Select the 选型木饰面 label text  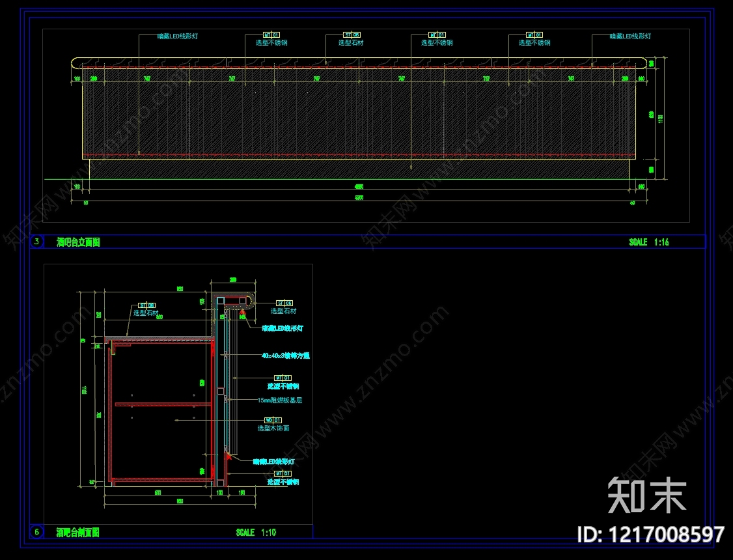pyautogui.click(x=273, y=428)
